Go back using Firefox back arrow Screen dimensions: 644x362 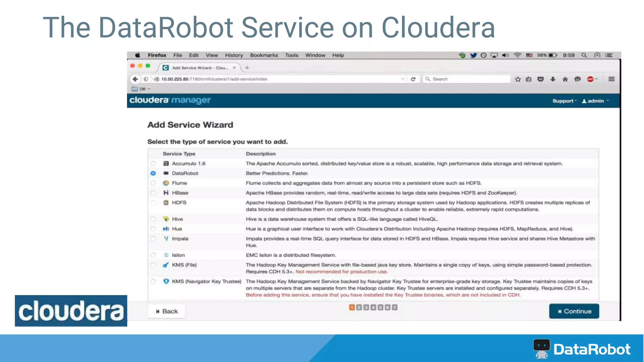click(x=135, y=79)
